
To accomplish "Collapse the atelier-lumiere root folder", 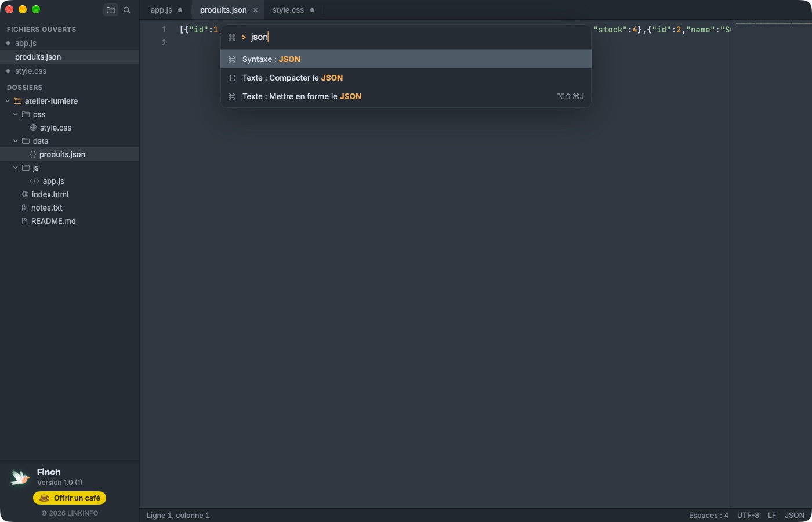I will 8,101.
